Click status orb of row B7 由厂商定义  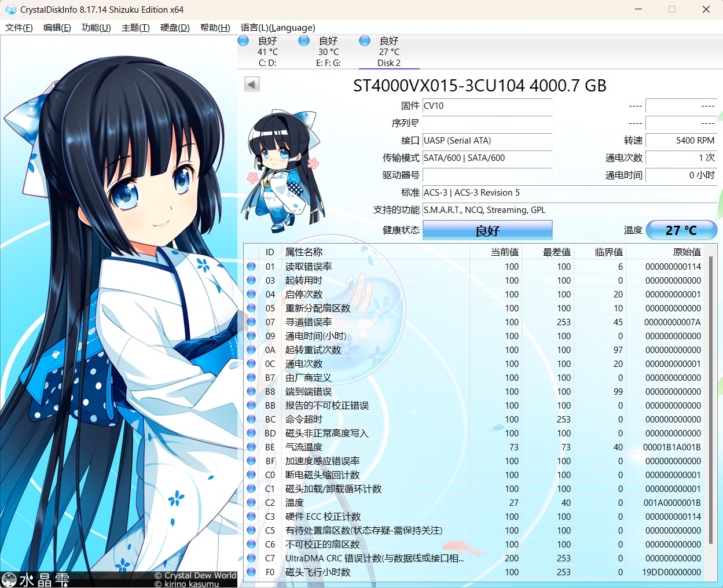pyautogui.click(x=251, y=377)
